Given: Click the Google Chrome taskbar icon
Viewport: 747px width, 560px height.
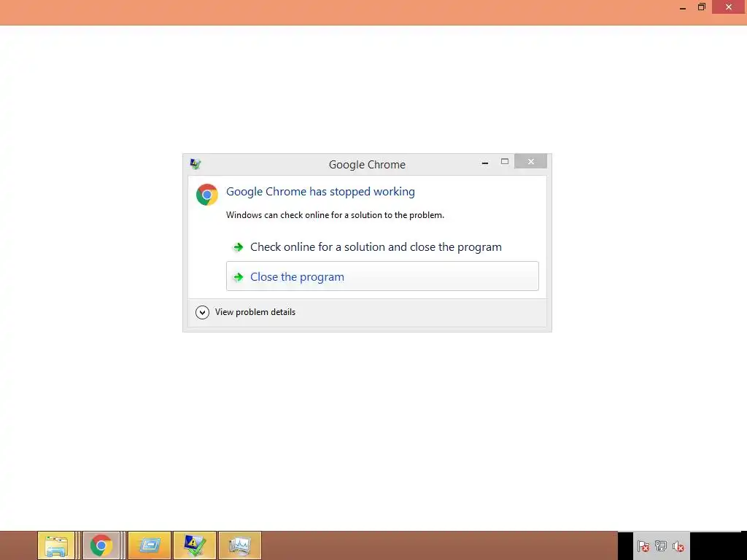Looking at the screenshot, I should tap(101, 545).
